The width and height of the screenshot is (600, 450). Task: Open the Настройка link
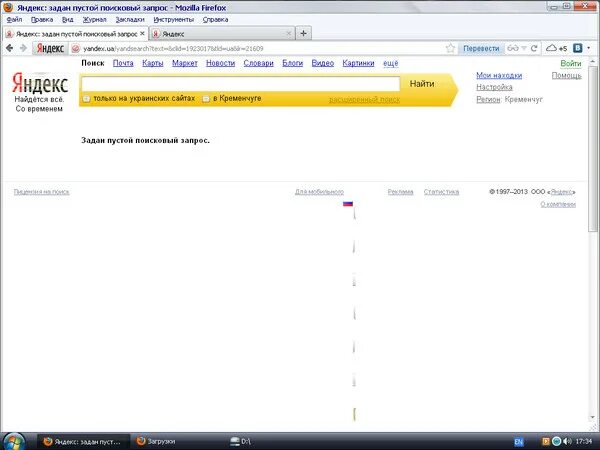click(494, 87)
